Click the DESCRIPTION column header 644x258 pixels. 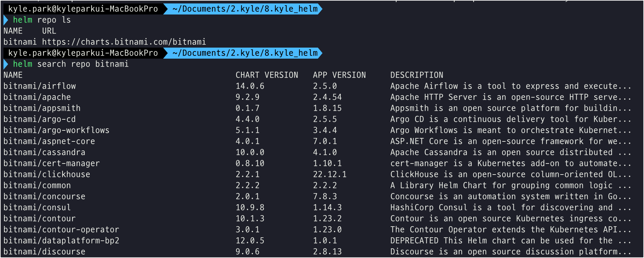coord(417,75)
